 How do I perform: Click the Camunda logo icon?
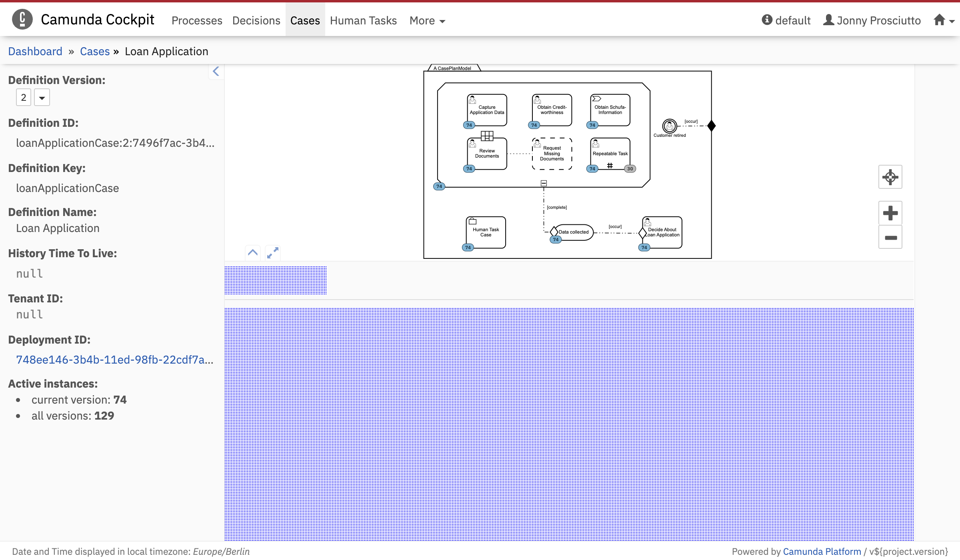click(x=22, y=19)
